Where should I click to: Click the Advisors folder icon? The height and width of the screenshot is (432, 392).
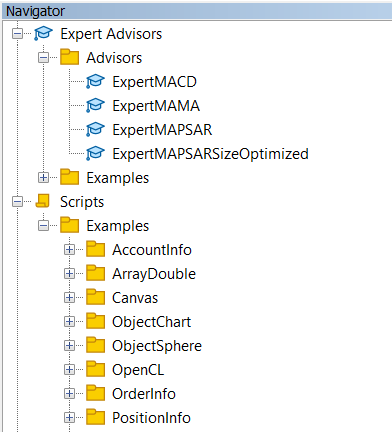point(69,57)
